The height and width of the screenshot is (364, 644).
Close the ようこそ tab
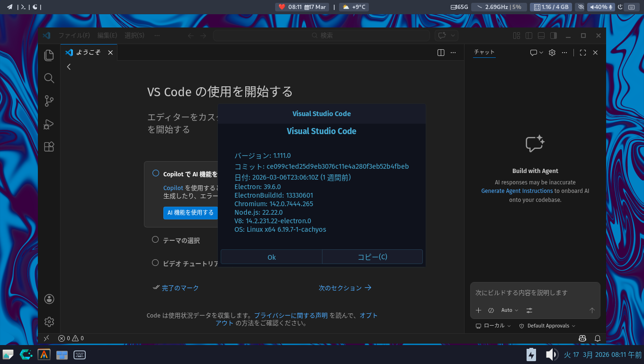click(x=110, y=53)
